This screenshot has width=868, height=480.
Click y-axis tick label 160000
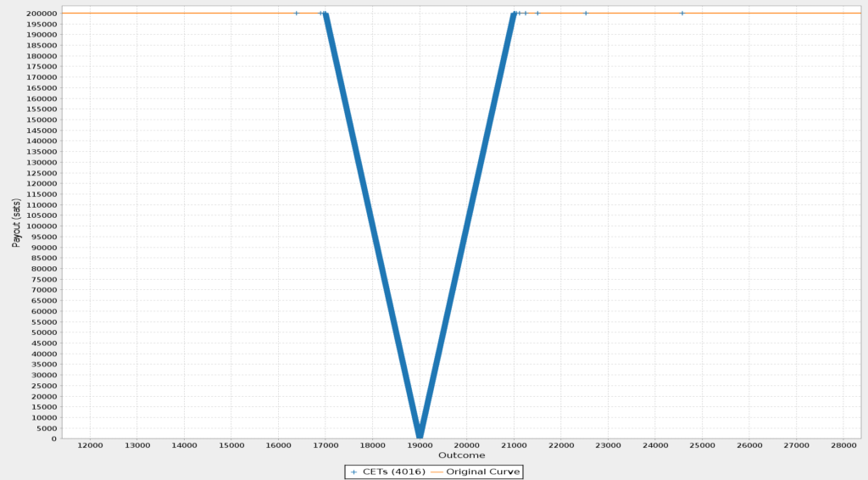(43, 98)
